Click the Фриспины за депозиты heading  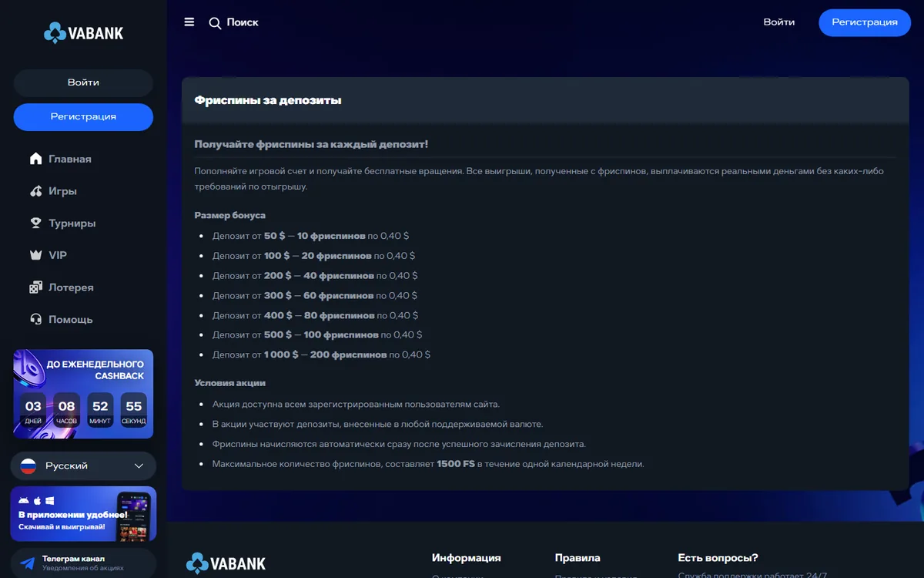(x=268, y=100)
